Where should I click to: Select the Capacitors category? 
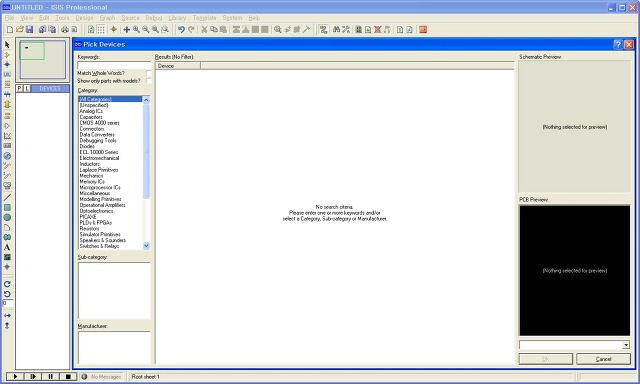pos(91,117)
